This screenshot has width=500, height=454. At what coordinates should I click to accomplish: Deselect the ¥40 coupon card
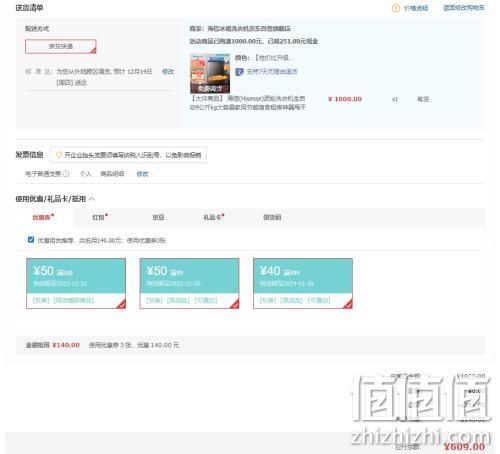[x=303, y=283]
